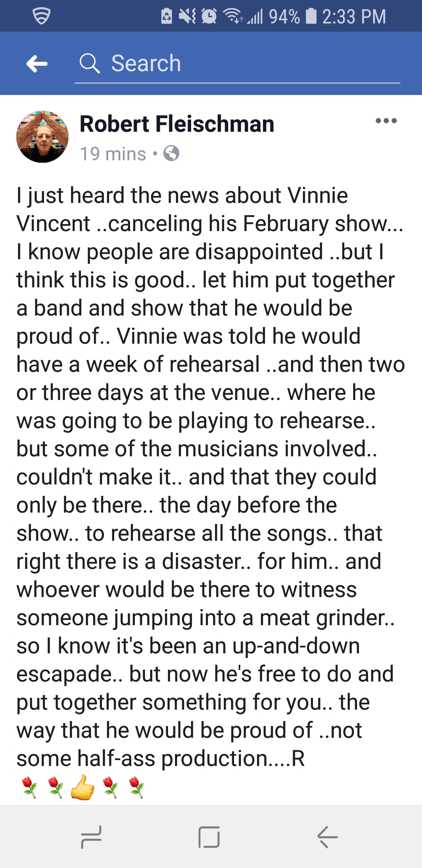The image size is (422, 868).
Task: Tap the back arrow in Facebook header
Action: (37, 64)
